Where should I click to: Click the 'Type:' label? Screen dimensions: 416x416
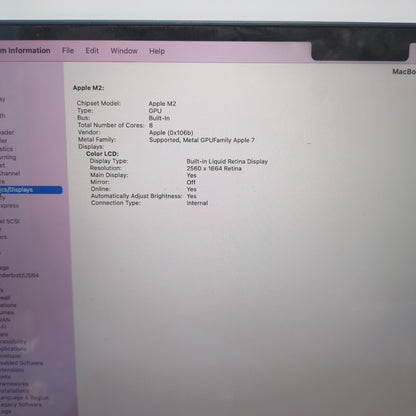coord(85,111)
